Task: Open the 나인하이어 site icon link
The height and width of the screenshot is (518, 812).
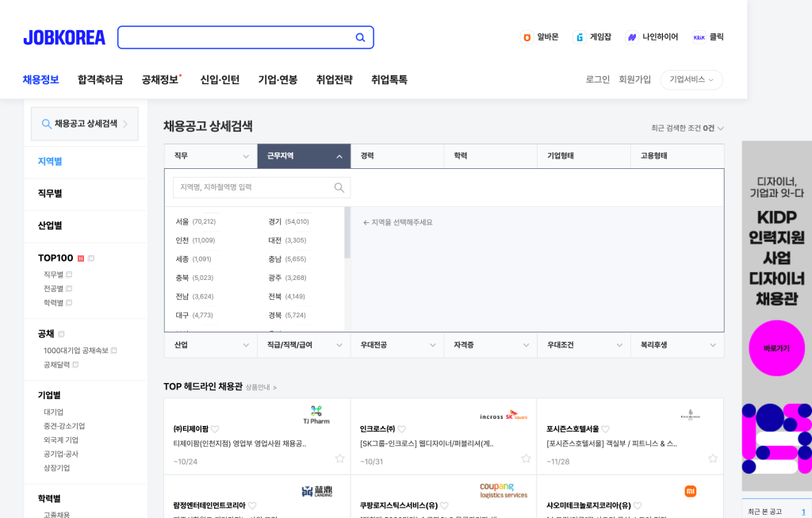Action: pyautogui.click(x=631, y=37)
